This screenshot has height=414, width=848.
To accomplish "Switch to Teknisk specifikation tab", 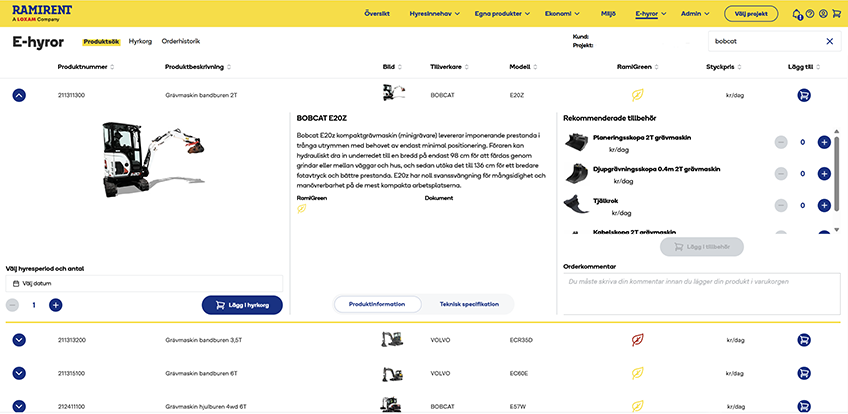I will click(x=468, y=304).
